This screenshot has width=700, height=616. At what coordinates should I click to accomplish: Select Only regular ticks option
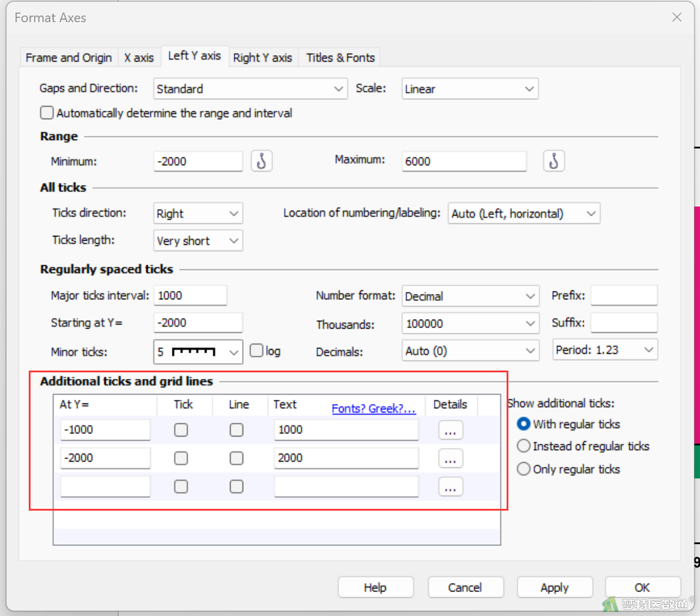(523, 469)
